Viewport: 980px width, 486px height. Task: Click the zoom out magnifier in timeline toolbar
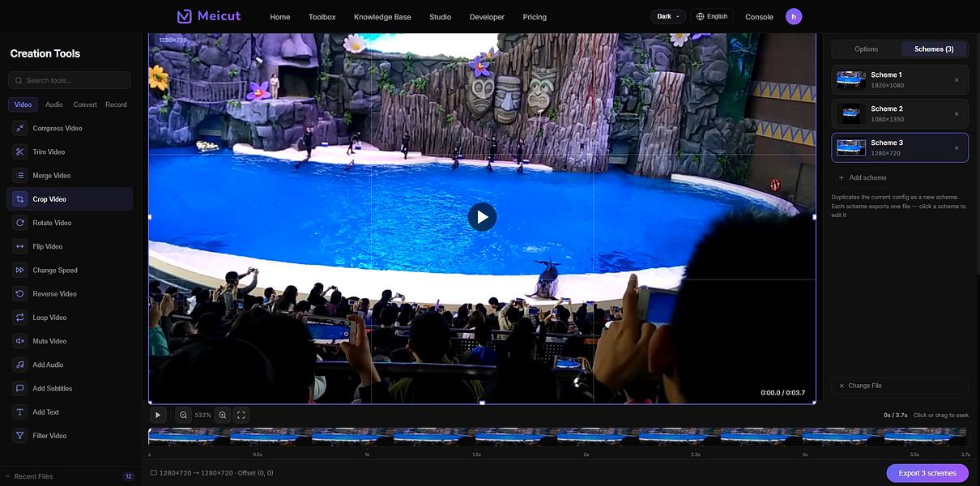[184, 415]
